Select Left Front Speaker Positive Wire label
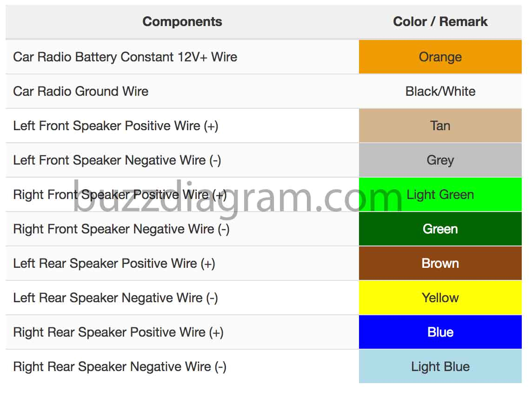The width and height of the screenshot is (532, 398). coord(115,126)
